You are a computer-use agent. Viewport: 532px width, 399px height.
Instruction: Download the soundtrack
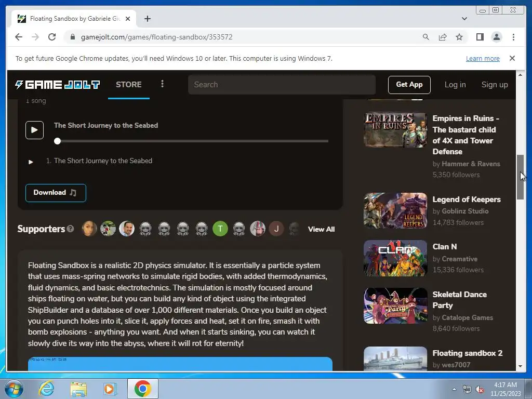(56, 193)
